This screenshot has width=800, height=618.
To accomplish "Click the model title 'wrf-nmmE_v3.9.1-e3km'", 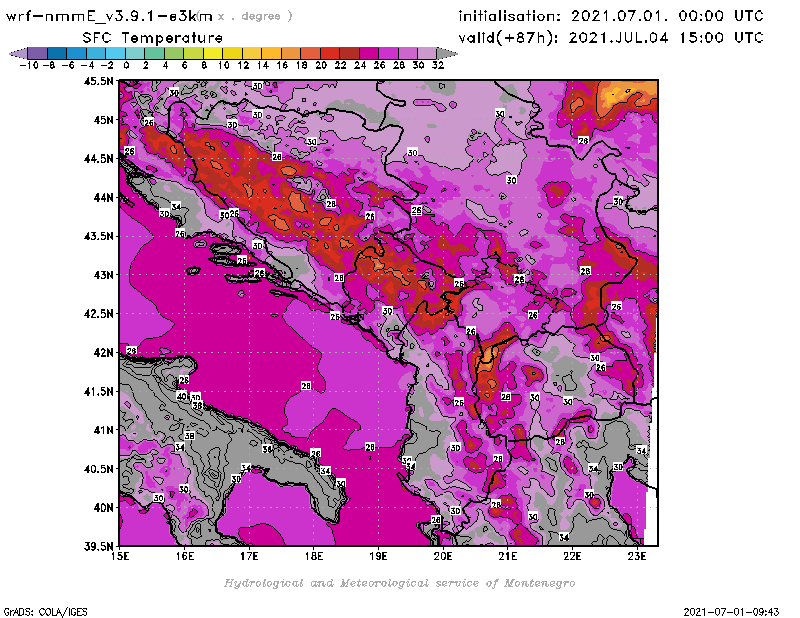I will (x=109, y=16).
